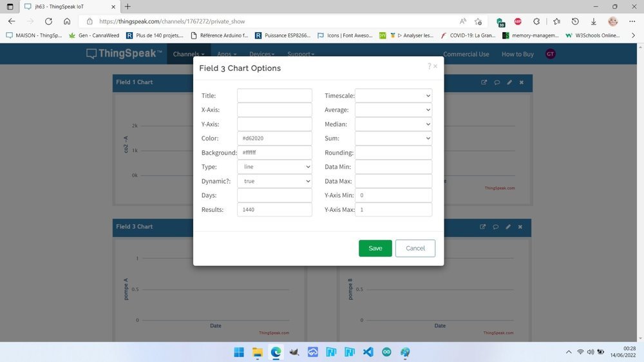The image size is (644, 362).
Task: Click the read aloud icon in address bar
Action: click(x=463, y=21)
